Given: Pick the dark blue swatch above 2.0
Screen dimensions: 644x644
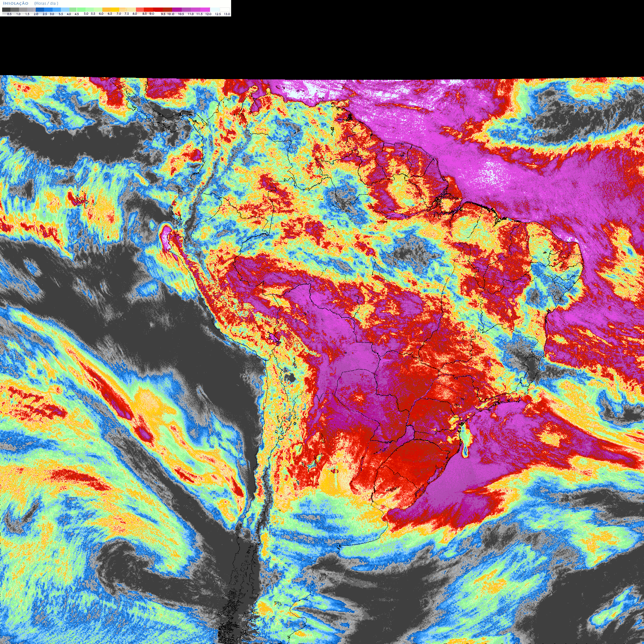Looking at the screenshot, I should [40, 10].
